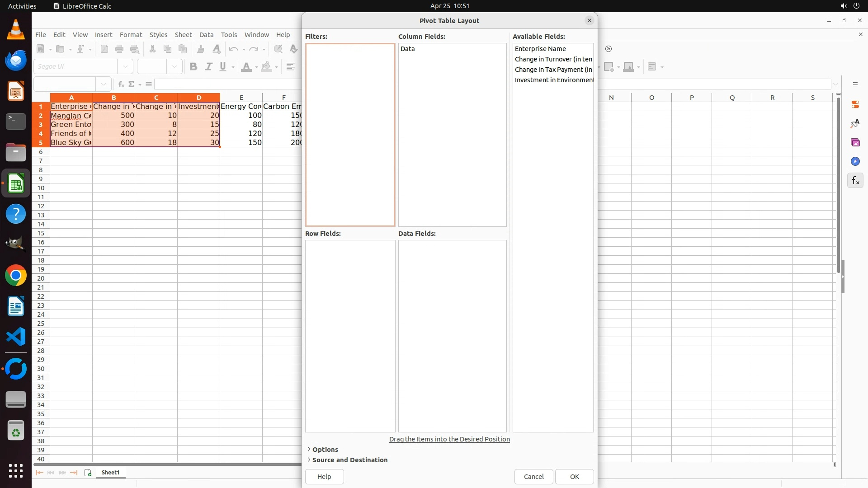The width and height of the screenshot is (868, 488).
Task: Launch Google Chrome from the dock
Action: tap(16, 276)
